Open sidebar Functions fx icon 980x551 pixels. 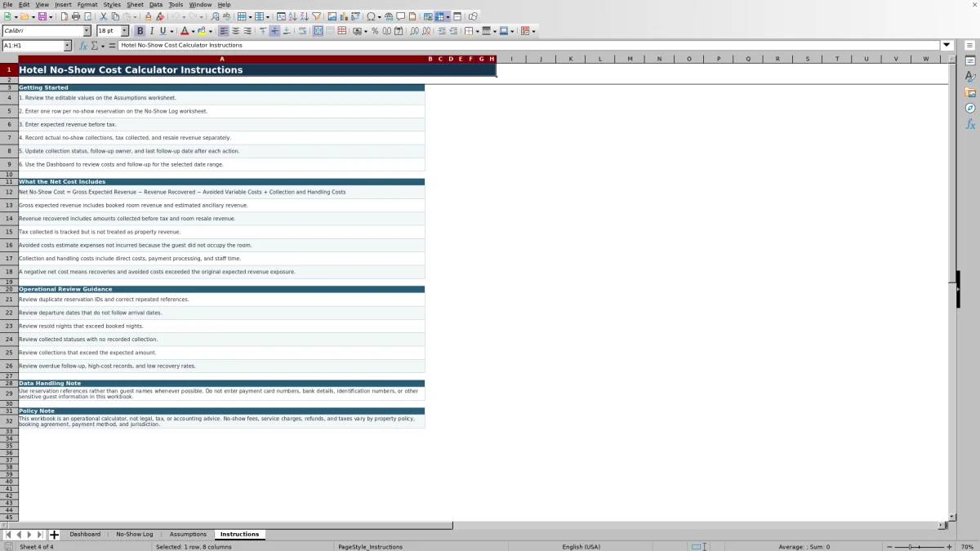point(970,124)
